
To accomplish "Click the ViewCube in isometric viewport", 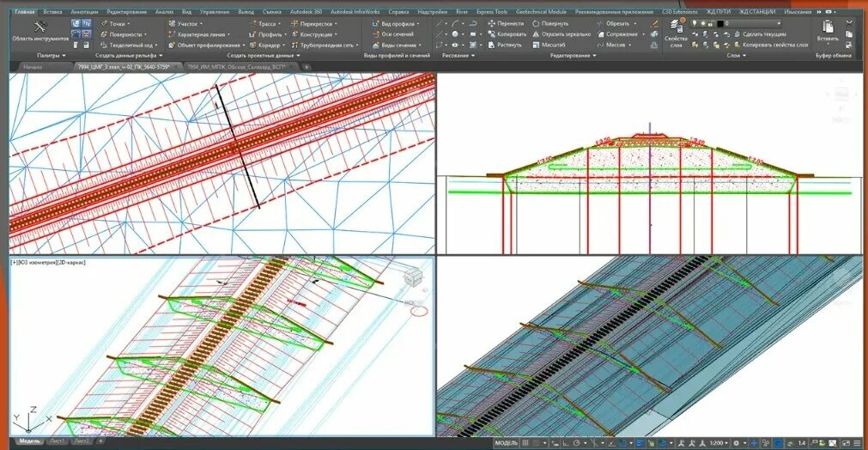I will (412, 277).
